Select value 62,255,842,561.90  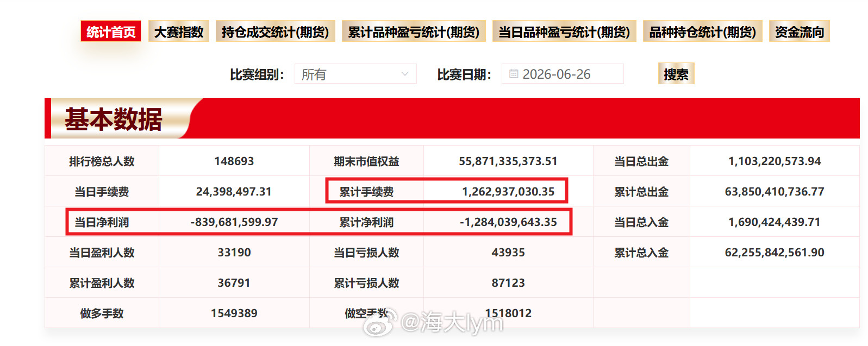click(775, 252)
